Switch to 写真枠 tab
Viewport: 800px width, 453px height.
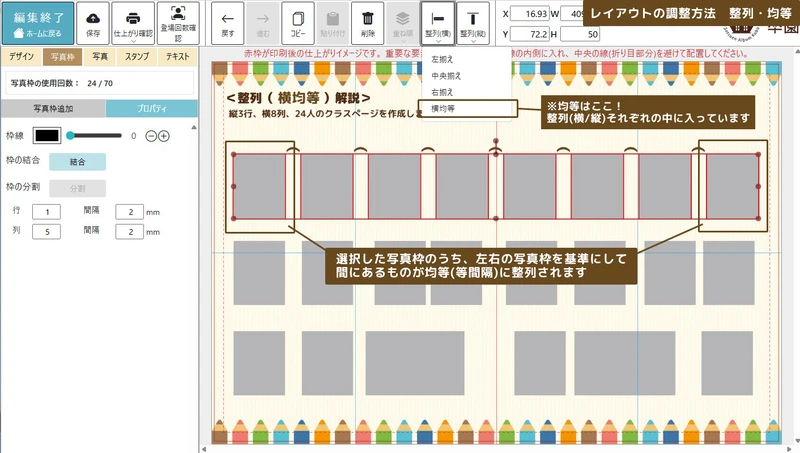tap(62, 57)
